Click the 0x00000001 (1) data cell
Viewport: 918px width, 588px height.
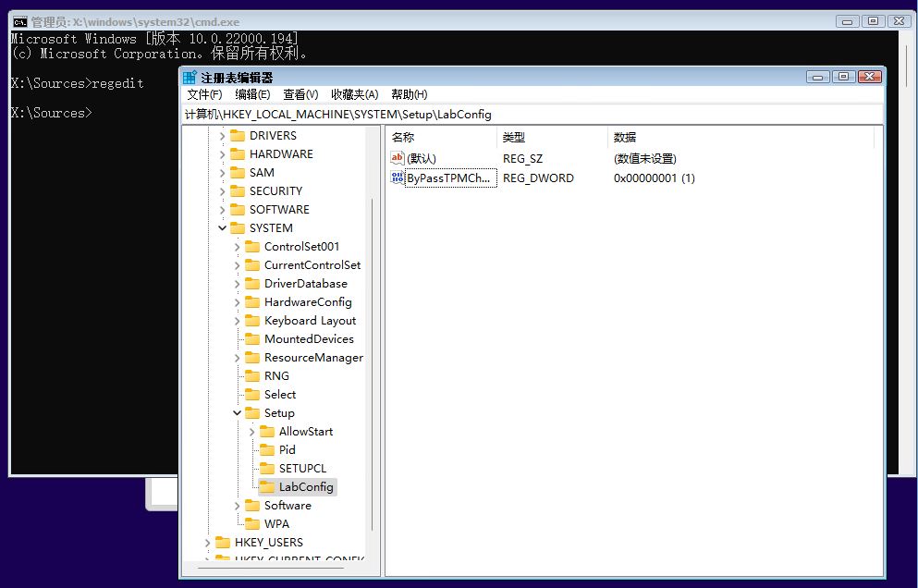(x=654, y=178)
